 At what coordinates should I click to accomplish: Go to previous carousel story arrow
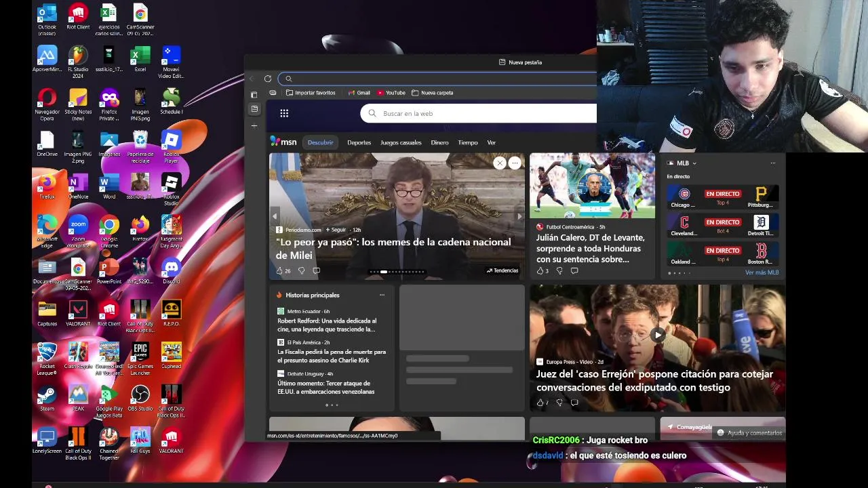[x=275, y=216]
